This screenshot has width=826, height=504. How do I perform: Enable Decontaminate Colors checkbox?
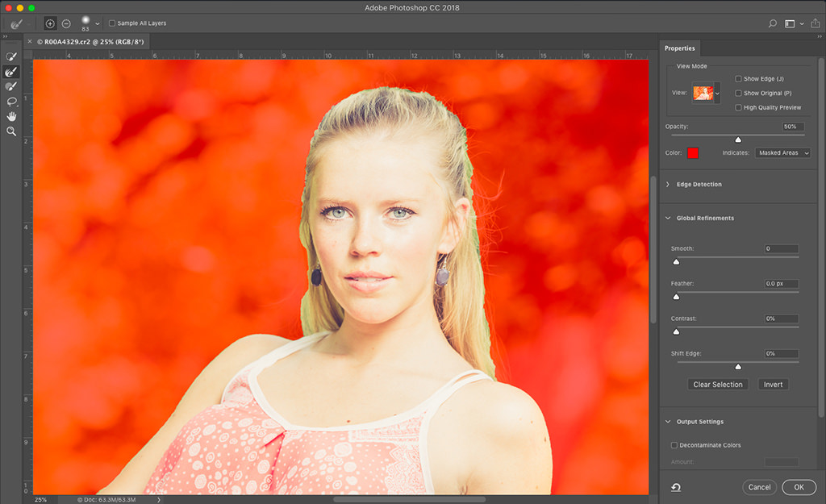[x=674, y=445]
